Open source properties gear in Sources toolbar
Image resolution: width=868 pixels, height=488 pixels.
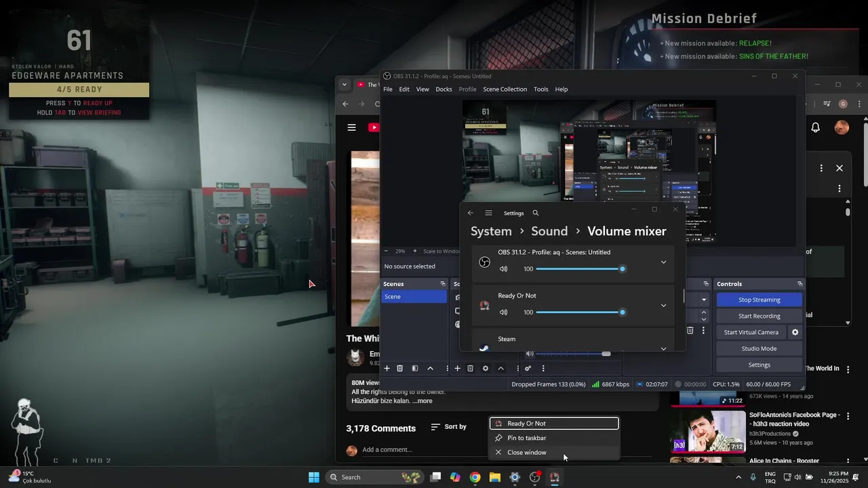[x=486, y=368]
